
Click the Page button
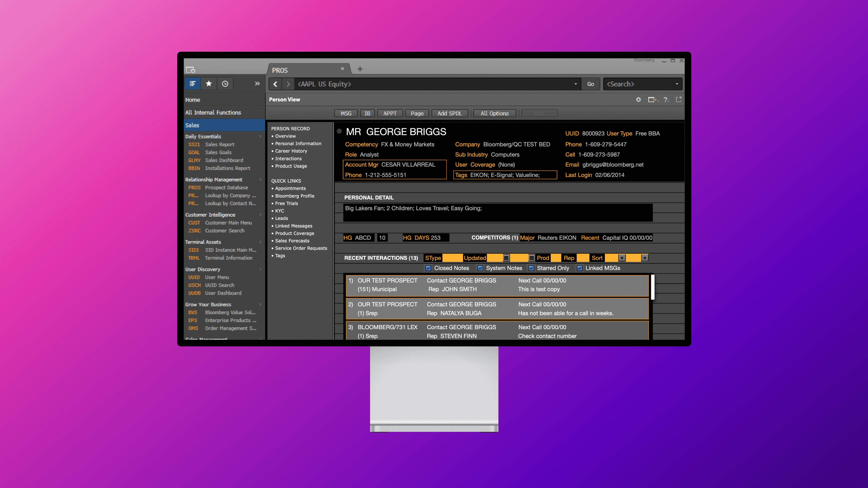click(x=417, y=113)
